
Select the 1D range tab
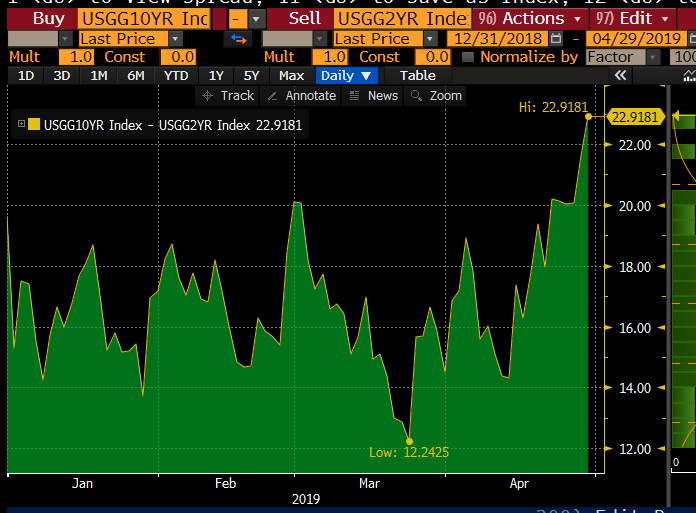coord(26,76)
